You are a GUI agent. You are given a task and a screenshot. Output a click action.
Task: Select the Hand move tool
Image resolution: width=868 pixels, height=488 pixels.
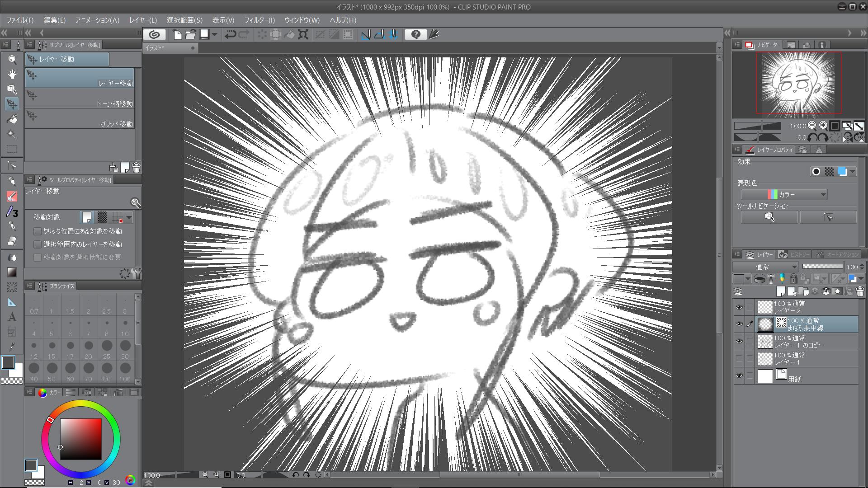point(12,74)
